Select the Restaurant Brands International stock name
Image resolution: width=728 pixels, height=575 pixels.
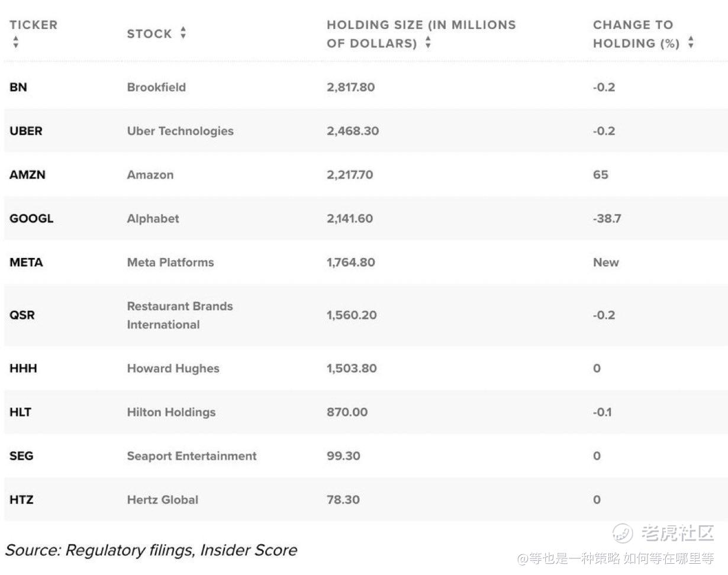(x=180, y=315)
